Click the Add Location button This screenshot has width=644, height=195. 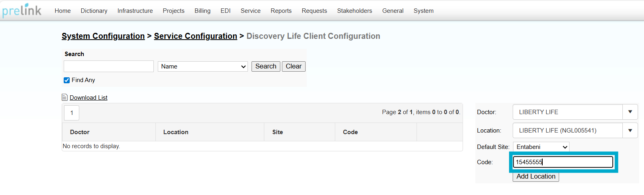click(x=536, y=177)
